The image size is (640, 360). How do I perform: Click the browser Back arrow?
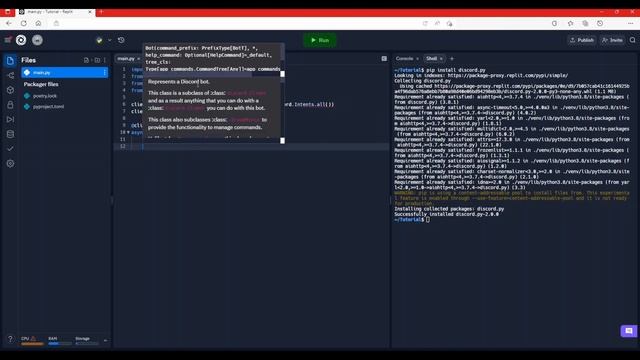[x=9, y=23]
